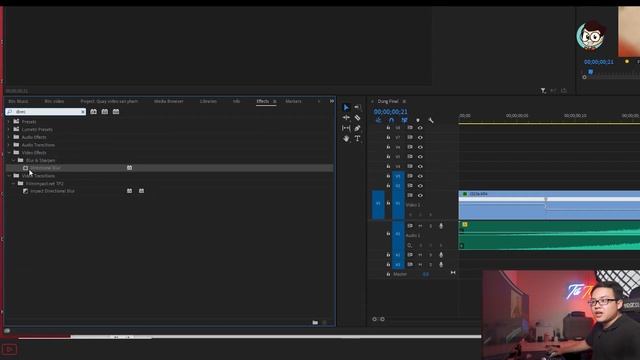Viewport: 640px width, 360px height.
Task: Hide track V8 with its eye icon
Action: click(x=420, y=128)
